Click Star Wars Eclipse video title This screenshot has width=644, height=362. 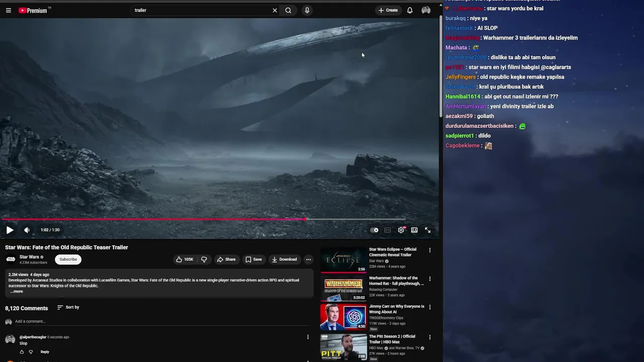pyautogui.click(x=393, y=252)
